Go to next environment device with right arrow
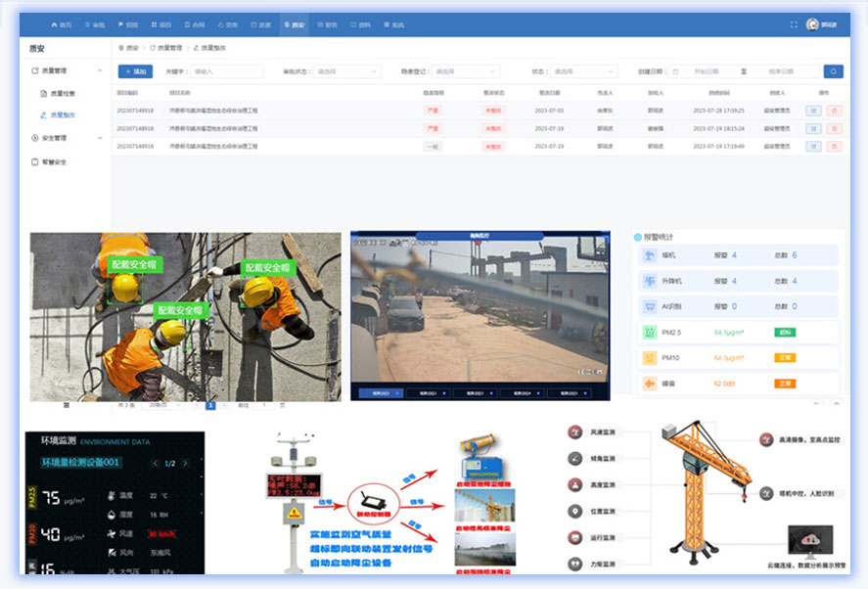The height and width of the screenshot is (589, 868). coord(186,464)
